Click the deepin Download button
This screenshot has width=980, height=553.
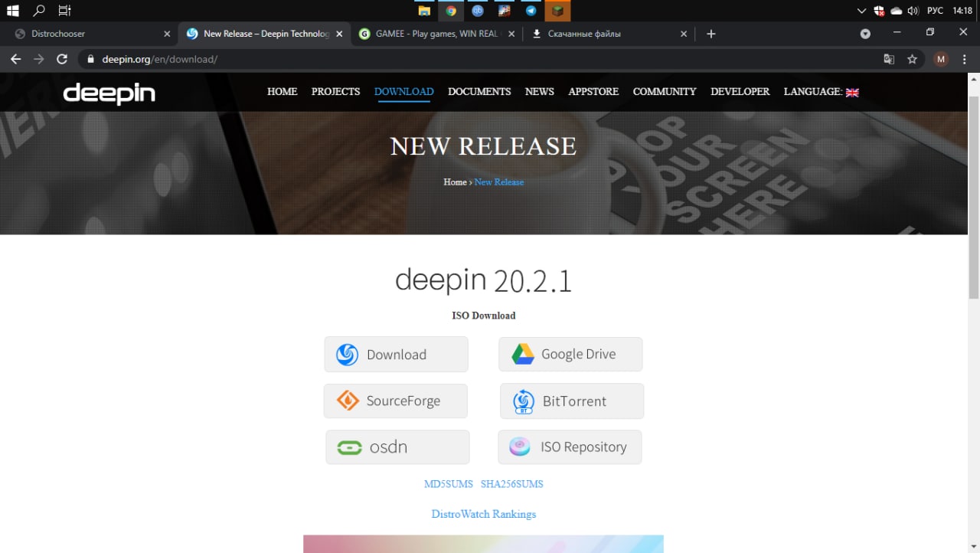396,355
